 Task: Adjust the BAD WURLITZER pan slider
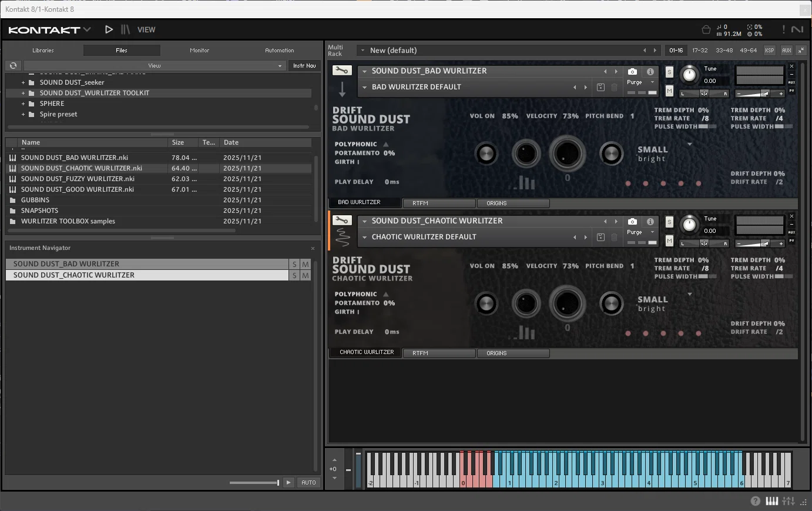[x=704, y=93]
